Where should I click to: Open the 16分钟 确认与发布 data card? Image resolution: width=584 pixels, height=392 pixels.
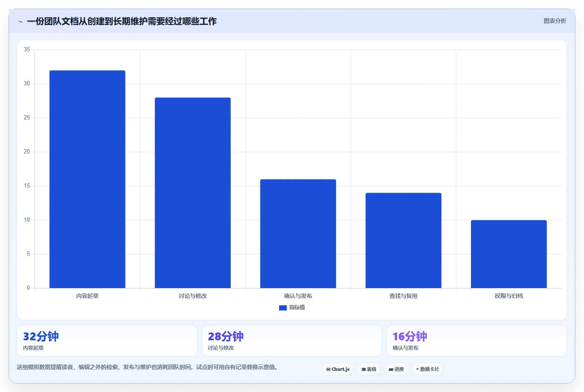[477, 341]
